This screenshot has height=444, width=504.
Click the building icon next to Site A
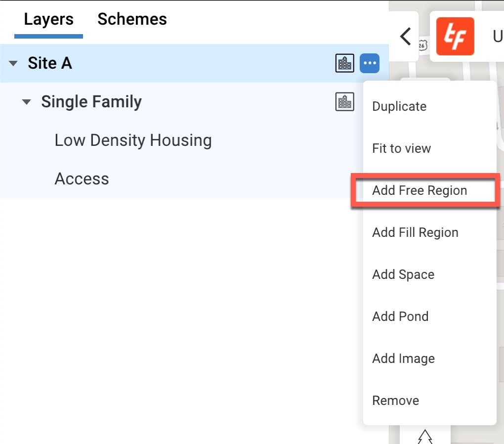tap(344, 63)
